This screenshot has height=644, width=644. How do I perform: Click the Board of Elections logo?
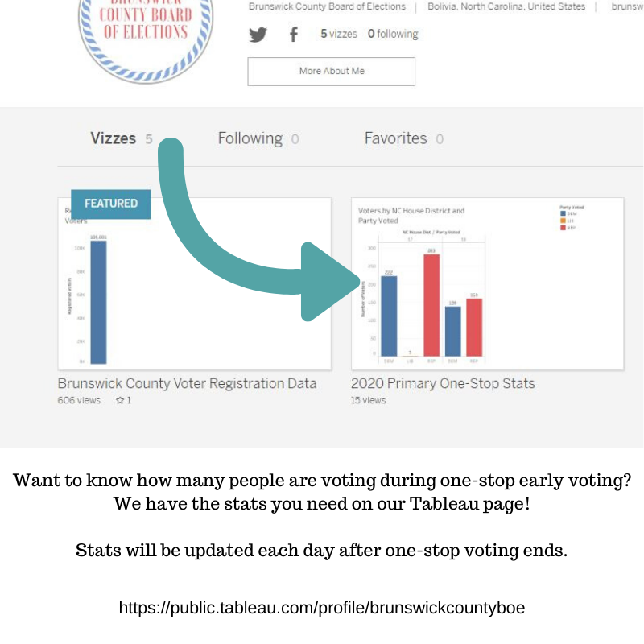[146, 39]
